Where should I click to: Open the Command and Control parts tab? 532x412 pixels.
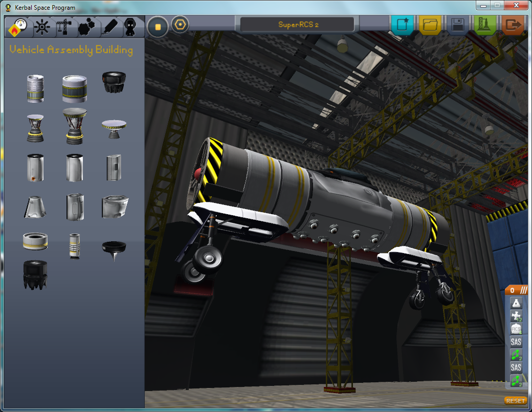point(42,27)
